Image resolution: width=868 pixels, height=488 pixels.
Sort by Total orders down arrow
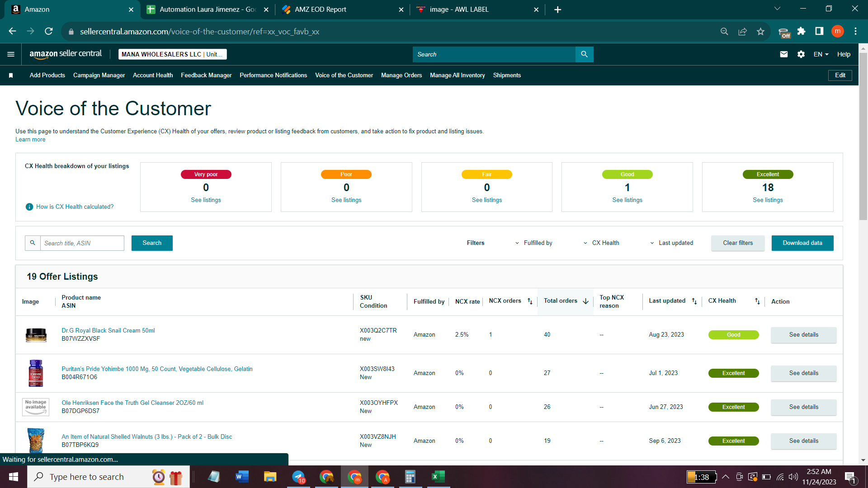point(586,301)
